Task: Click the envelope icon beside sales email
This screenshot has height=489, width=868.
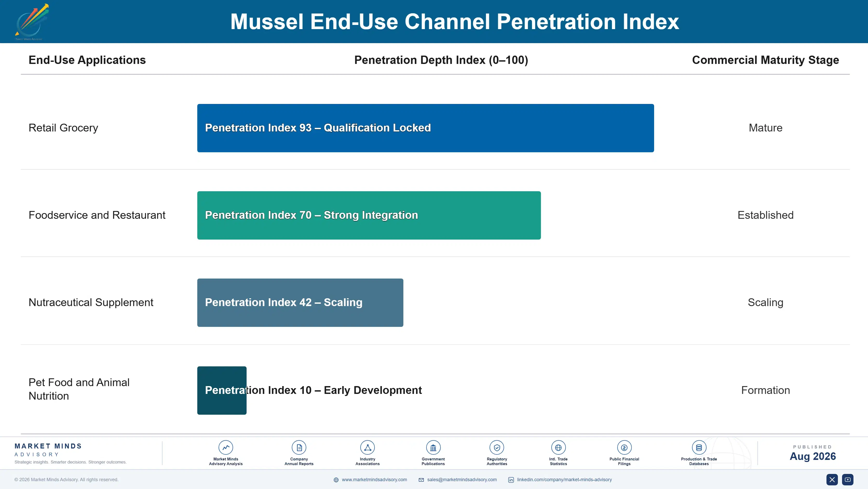Action: click(421, 480)
